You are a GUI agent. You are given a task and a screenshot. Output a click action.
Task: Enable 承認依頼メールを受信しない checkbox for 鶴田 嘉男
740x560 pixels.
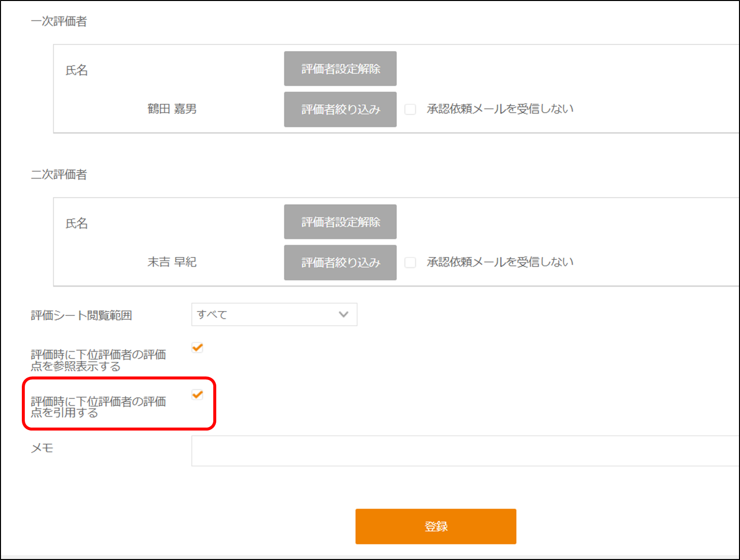click(x=410, y=110)
